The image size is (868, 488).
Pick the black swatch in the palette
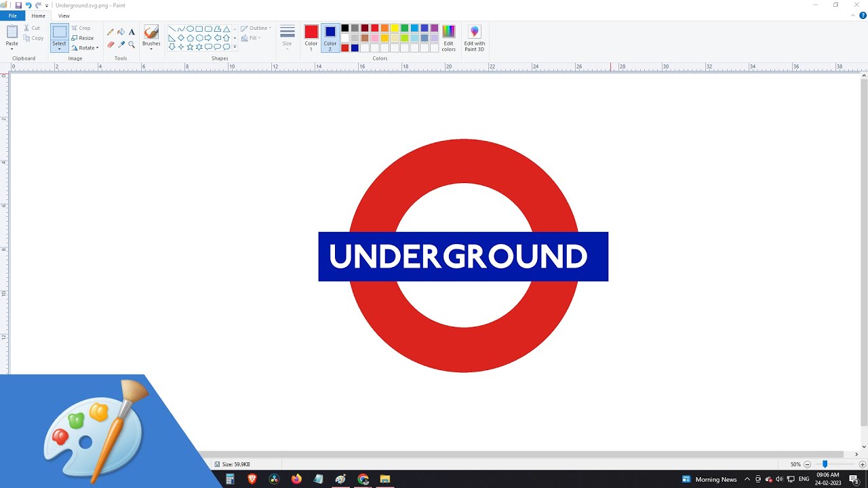345,28
